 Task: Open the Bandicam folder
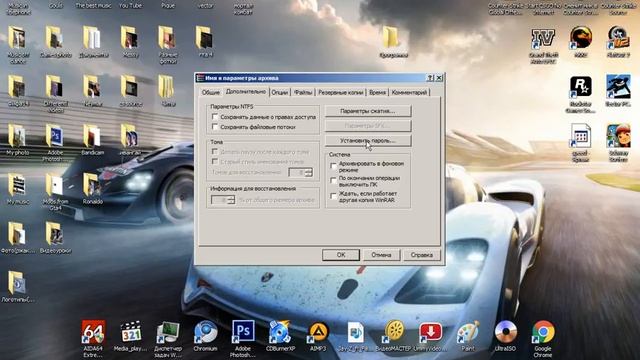point(92,137)
